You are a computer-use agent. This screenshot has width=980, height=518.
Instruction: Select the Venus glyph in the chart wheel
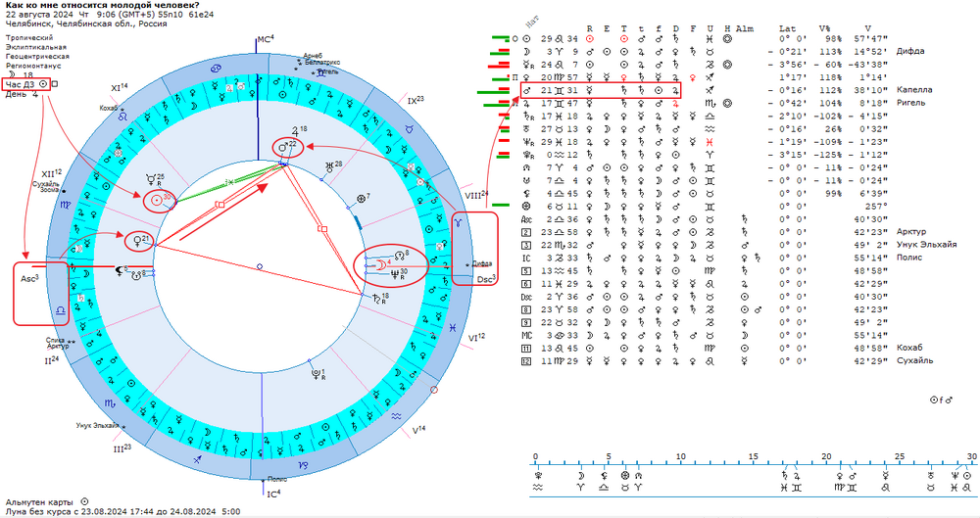coord(137,241)
